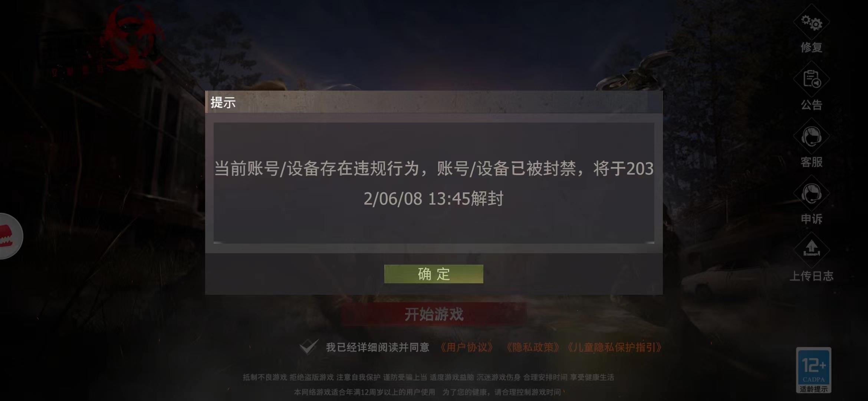Open the 客服 customer service headset icon
Screen dimensions: 868x401
tap(811, 136)
